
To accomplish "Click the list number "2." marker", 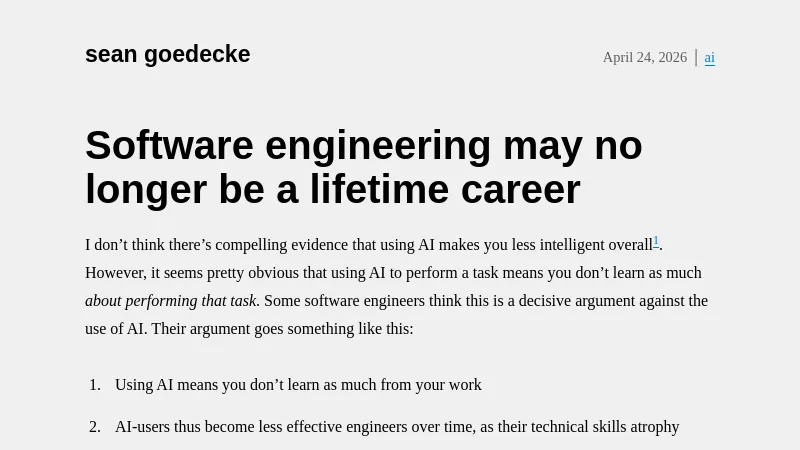I will (x=95, y=427).
